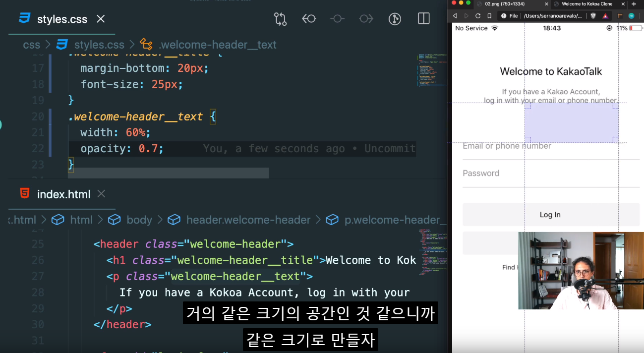This screenshot has height=353, width=644.
Task: Click the '<p class="welcome-header__text">' line
Action: tap(210, 276)
